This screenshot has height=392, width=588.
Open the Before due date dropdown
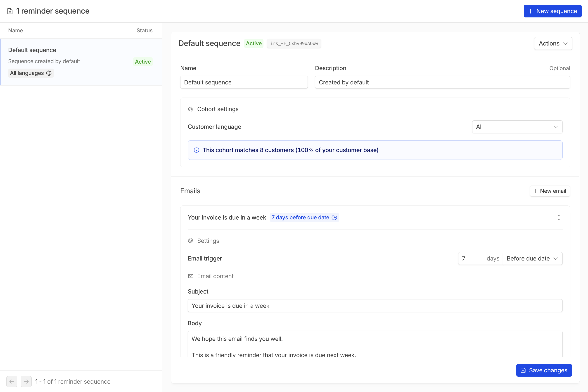coord(533,258)
